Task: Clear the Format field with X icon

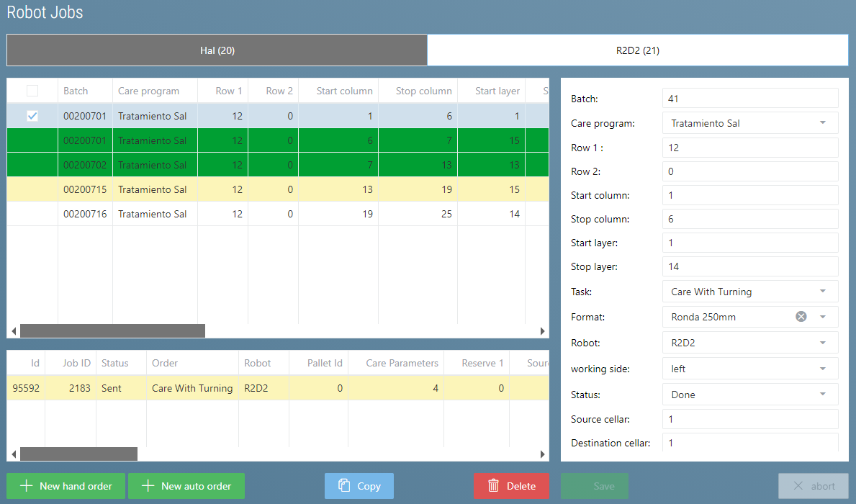Action: [x=801, y=317]
